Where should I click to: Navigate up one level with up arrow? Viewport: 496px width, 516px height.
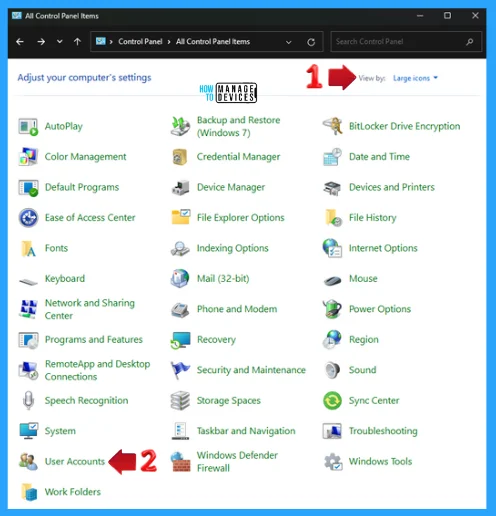[x=77, y=42]
